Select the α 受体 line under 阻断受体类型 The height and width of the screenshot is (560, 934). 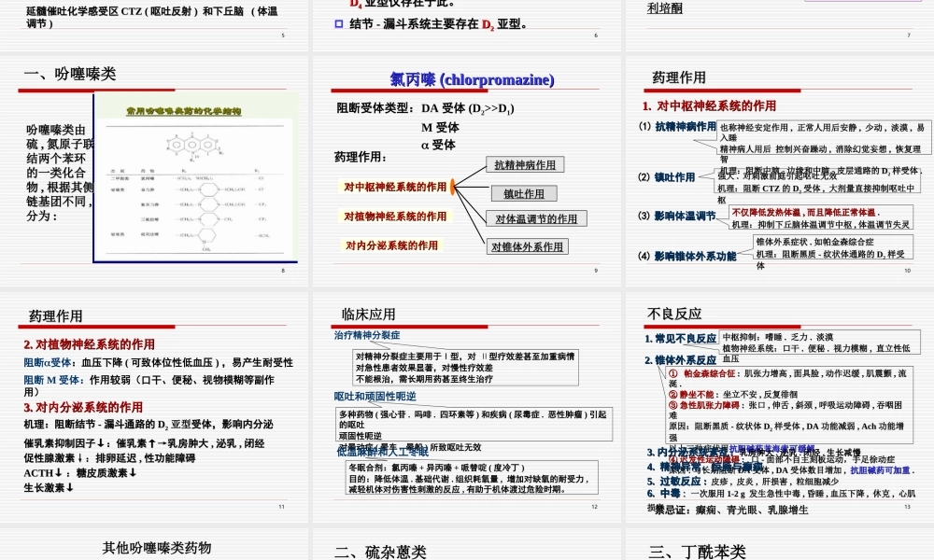[x=438, y=145]
